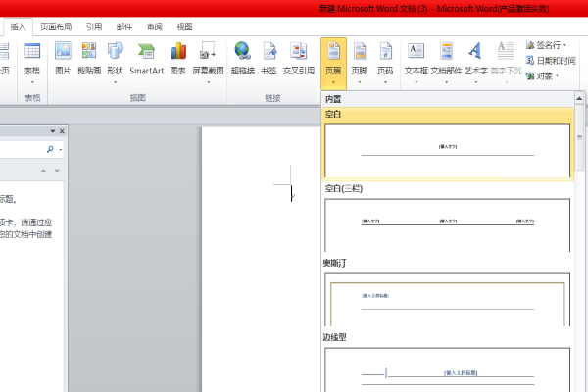This screenshot has height=392, width=588.
Task: Switch to the View (视图) tab
Action: coord(184,27)
